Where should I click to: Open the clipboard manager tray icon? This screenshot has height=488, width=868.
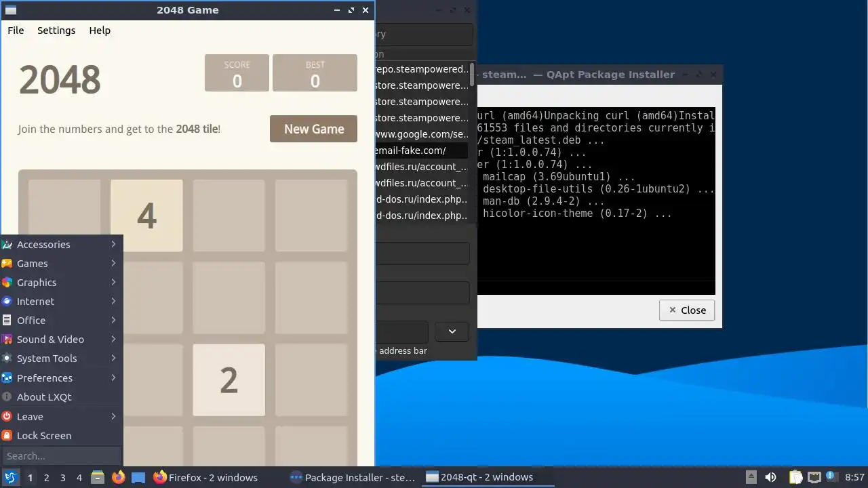(795, 477)
